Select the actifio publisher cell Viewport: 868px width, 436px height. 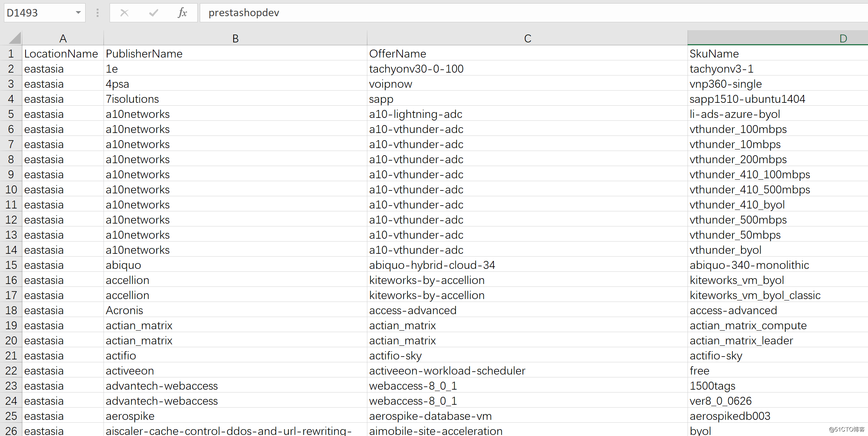235,355
